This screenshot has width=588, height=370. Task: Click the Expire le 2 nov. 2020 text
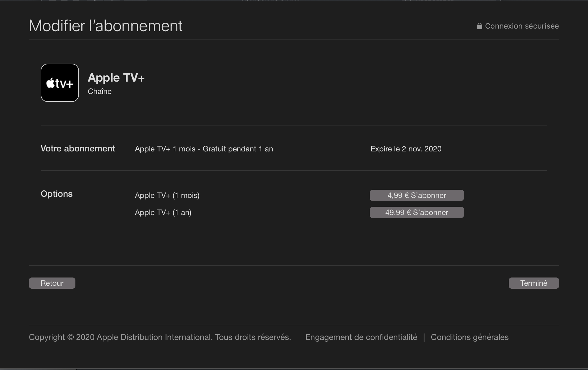[x=406, y=149]
